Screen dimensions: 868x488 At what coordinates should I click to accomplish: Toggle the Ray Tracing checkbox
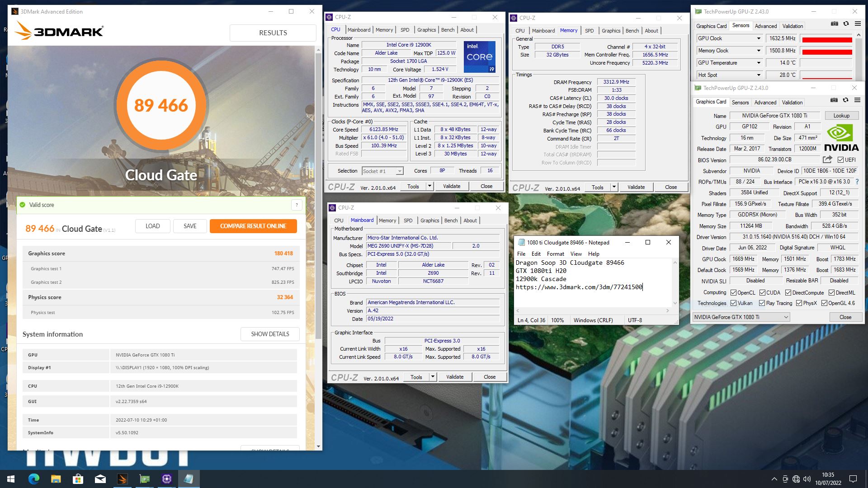(x=762, y=303)
